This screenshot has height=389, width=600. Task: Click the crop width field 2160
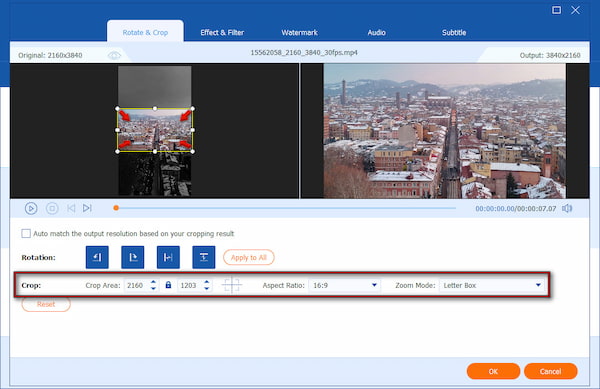pos(136,285)
